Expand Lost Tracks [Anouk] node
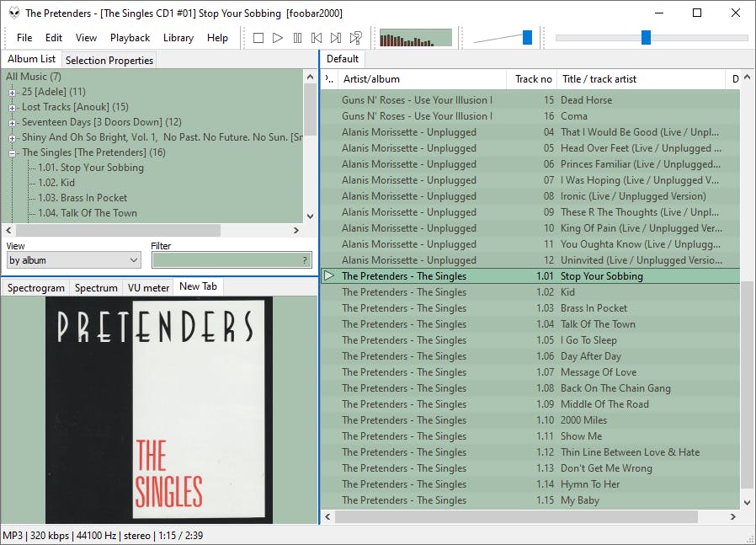Image resolution: width=756 pixels, height=545 pixels. [12, 107]
